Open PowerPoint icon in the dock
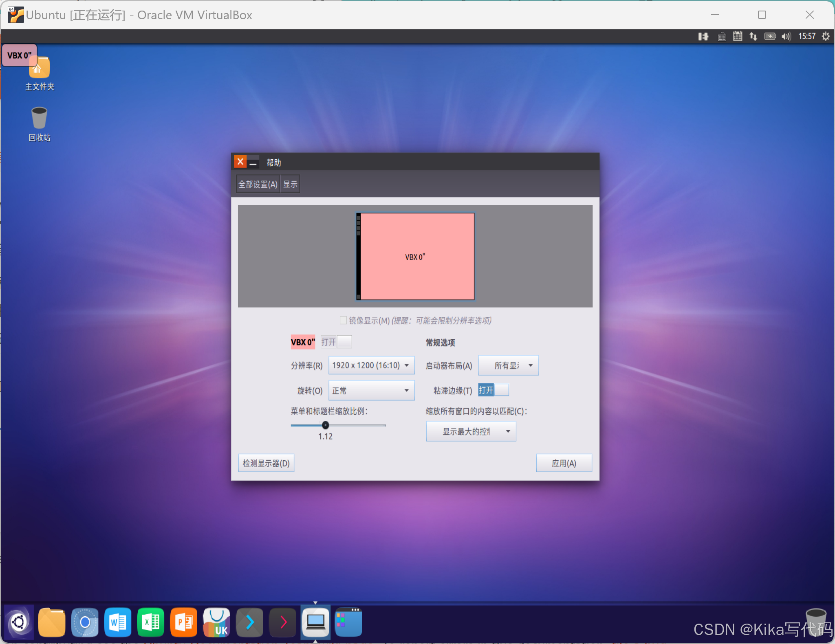 point(183,622)
